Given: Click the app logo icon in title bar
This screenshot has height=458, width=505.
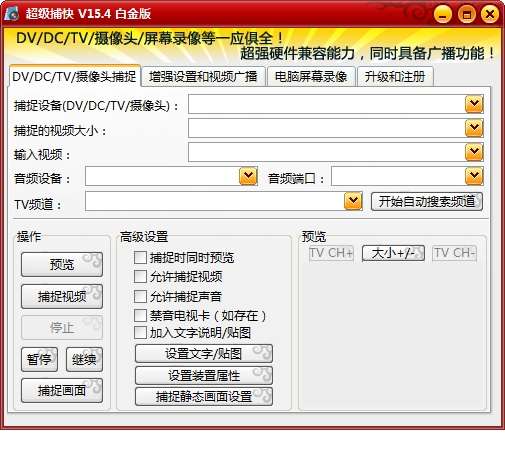Looking at the screenshot, I should pyautogui.click(x=12, y=13).
